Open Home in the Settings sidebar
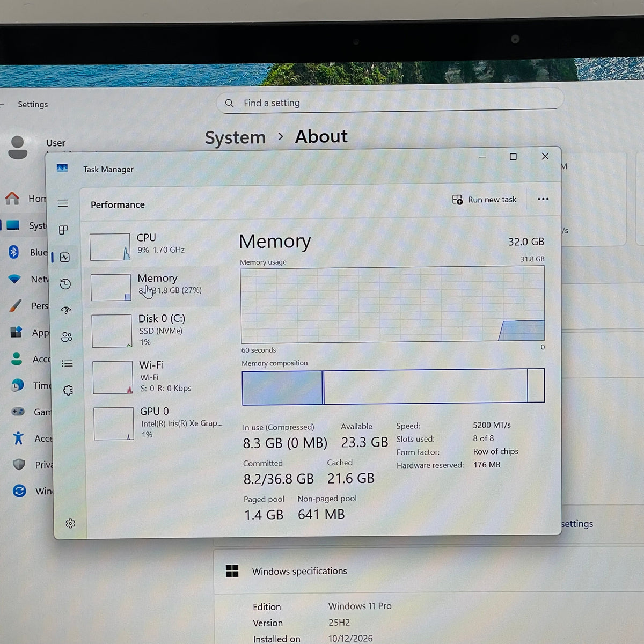 [x=25, y=199]
